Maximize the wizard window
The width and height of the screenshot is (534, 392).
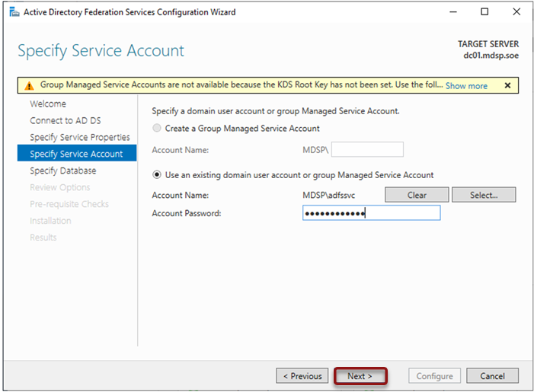click(x=484, y=12)
